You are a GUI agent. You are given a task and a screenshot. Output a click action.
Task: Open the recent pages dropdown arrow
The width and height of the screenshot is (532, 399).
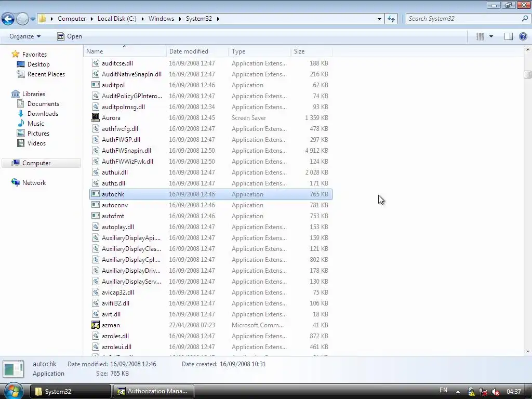click(33, 19)
